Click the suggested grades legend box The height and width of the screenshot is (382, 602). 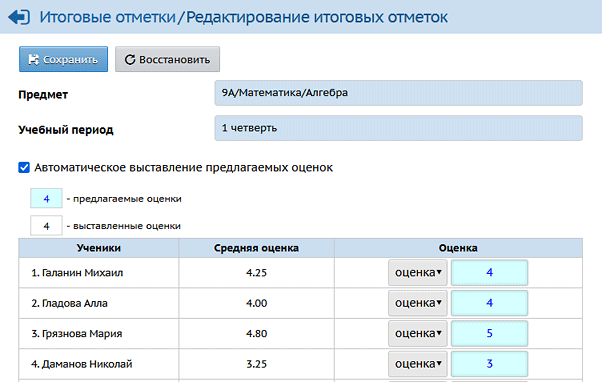point(46,198)
